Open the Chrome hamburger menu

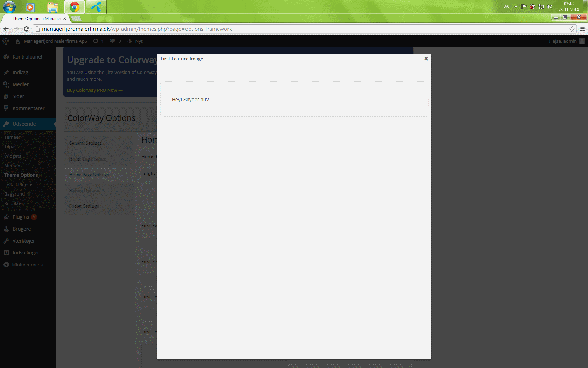[x=582, y=29]
